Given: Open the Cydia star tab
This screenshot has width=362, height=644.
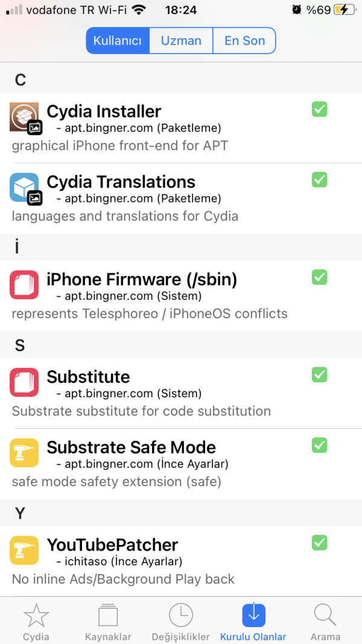Looking at the screenshot, I should coord(36,622).
